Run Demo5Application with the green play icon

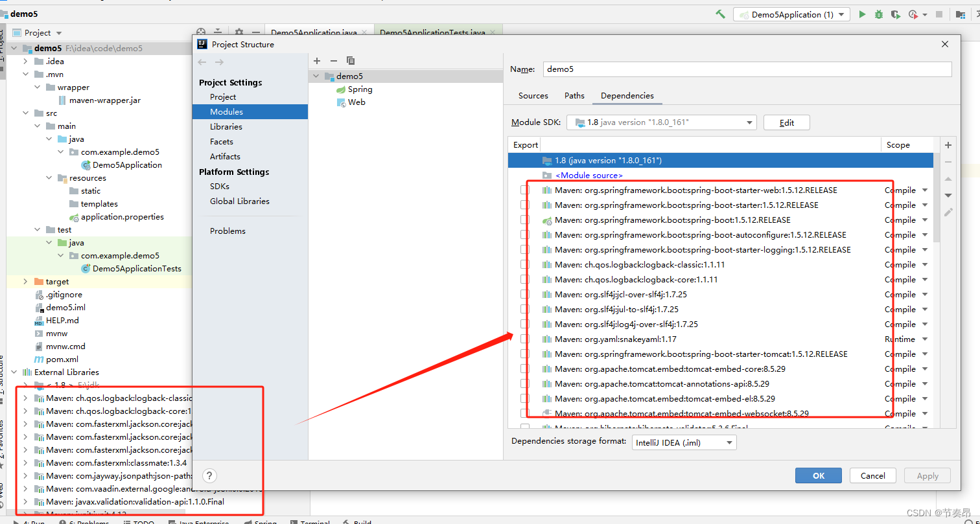(x=862, y=14)
